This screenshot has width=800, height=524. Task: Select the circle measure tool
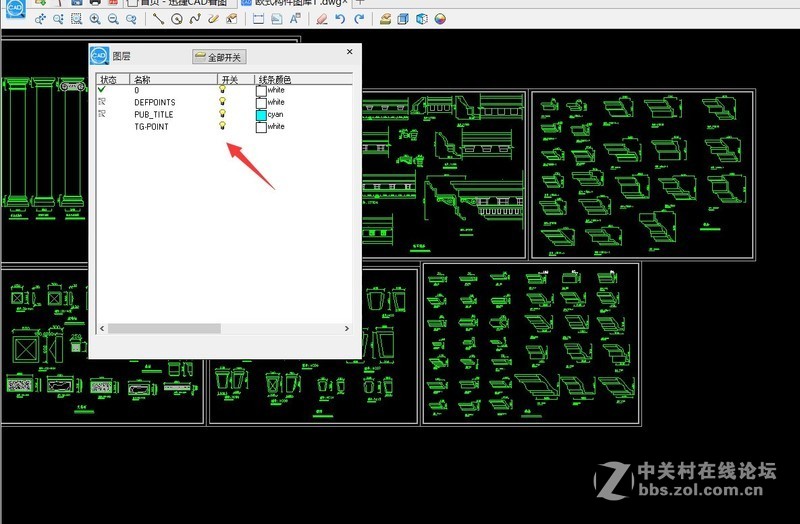(x=177, y=19)
